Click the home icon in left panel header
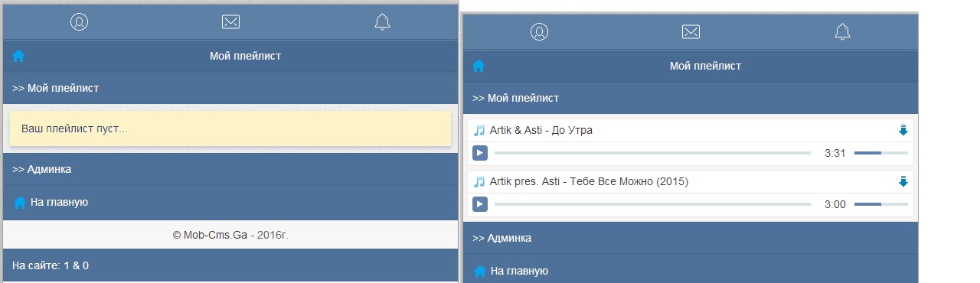This screenshot has width=980, height=283. [18, 56]
